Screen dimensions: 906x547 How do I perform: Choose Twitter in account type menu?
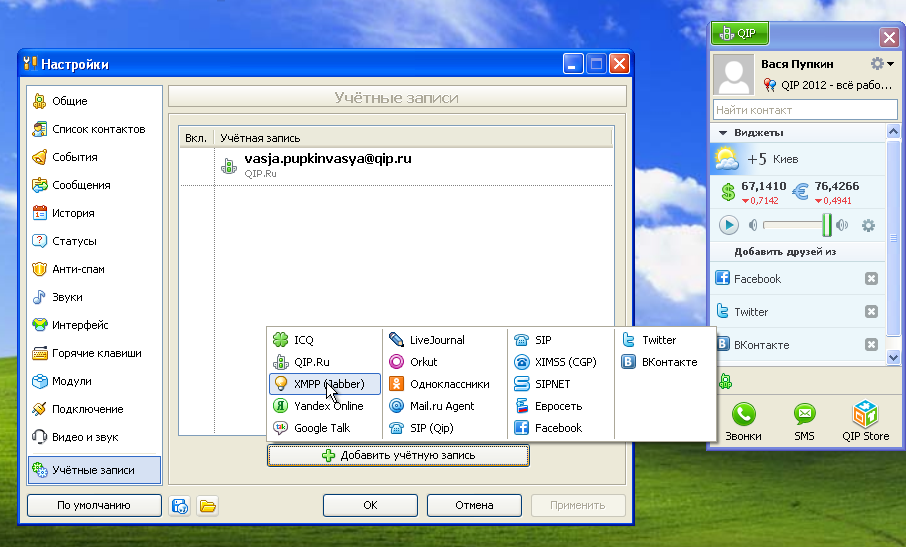(666, 340)
